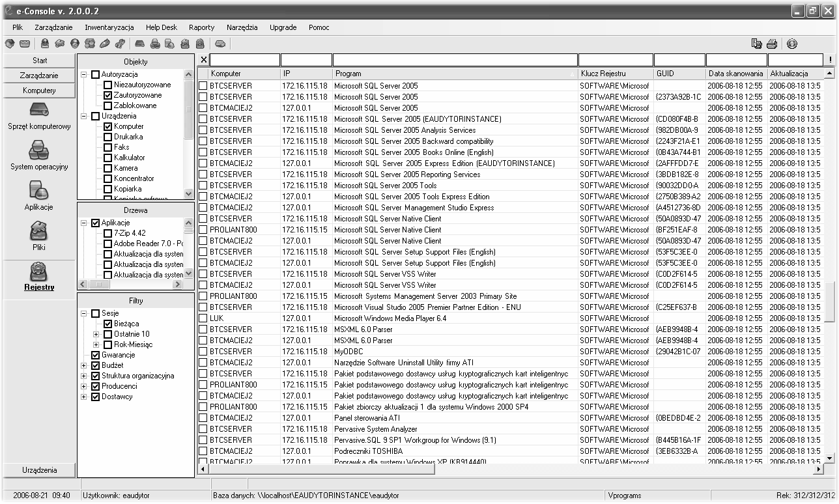Click the wrench toolbar icon

120,44
